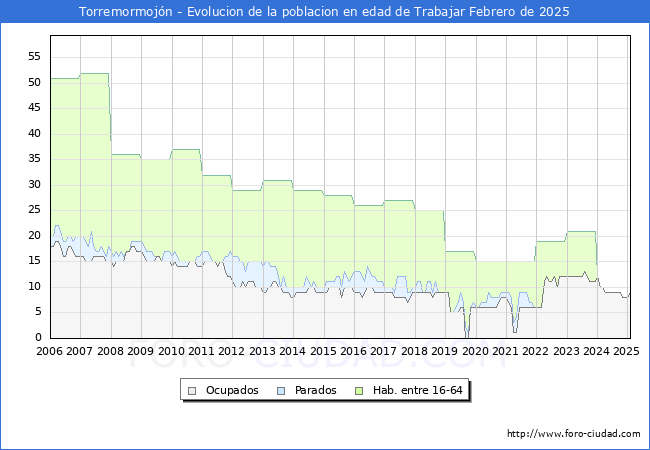The height and width of the screenshot is (450, 650).
Task: Click the chart title mentioning Torremormojón
Action: (x=324, y=12)
